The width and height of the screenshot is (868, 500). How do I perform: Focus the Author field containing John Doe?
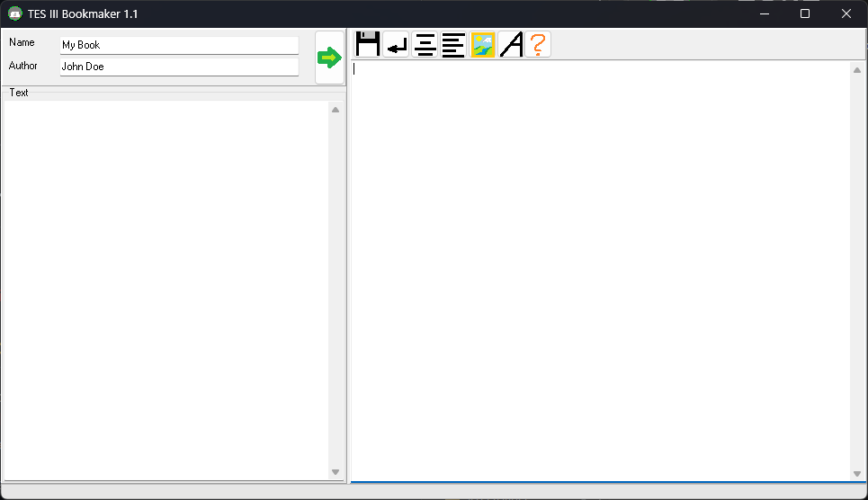179,67
